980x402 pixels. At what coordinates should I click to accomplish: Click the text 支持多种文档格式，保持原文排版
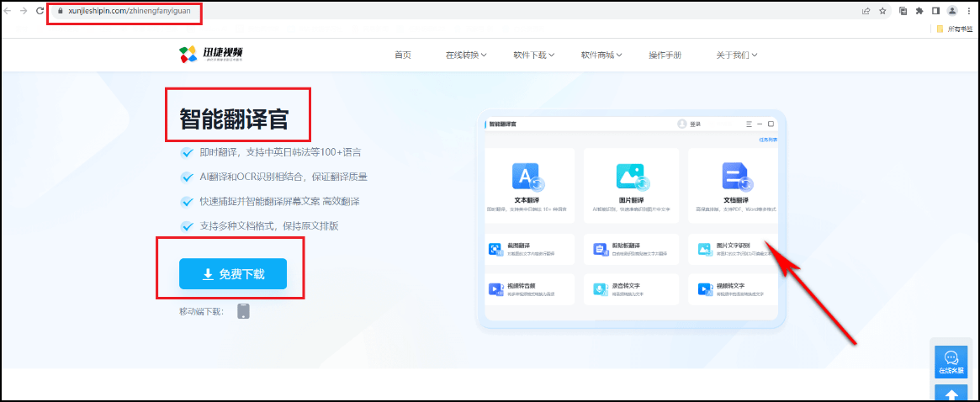pyautogui.click(x=269, y=226)
